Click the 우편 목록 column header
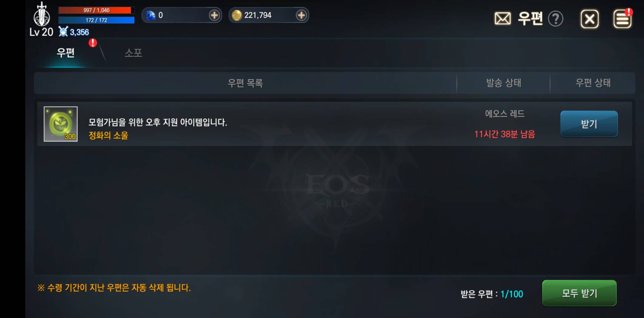 245,83
